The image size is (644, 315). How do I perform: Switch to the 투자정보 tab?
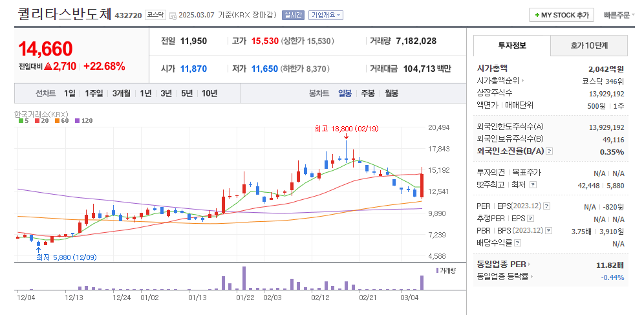[511, 45]
